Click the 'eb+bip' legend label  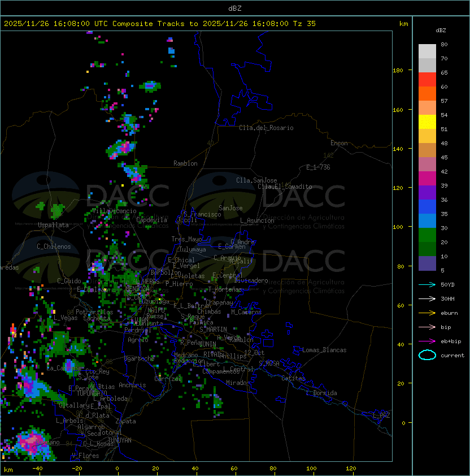point(451,341)
